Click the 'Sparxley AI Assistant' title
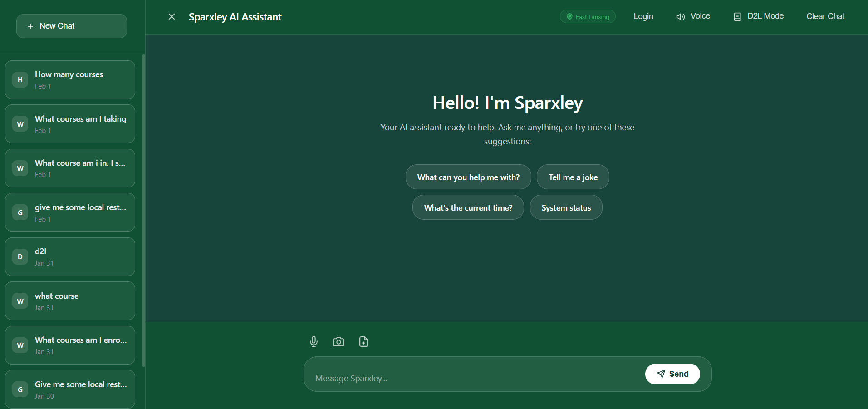 tap(235, 17)
